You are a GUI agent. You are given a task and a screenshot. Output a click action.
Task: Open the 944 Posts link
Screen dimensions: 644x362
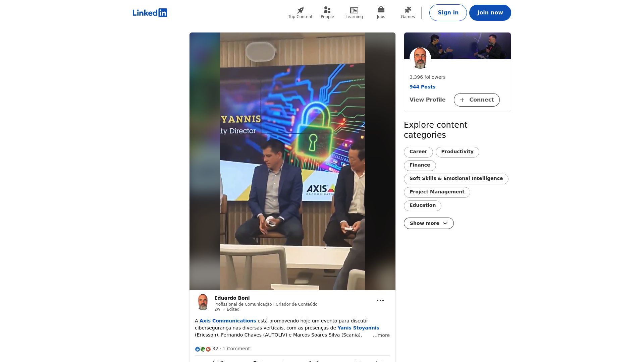(422, 87)
